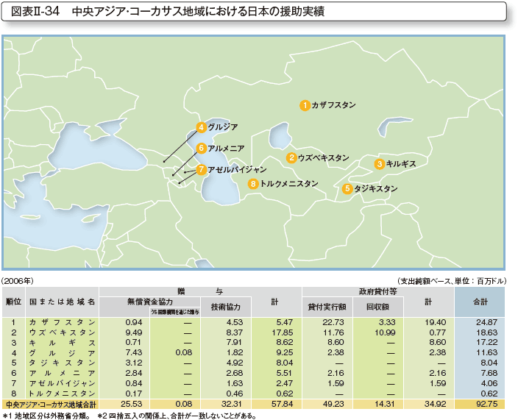Viewport: 518px width, 420px height.
Task: Click the 14.31 regional recovery total
Action: click(385, 404)
